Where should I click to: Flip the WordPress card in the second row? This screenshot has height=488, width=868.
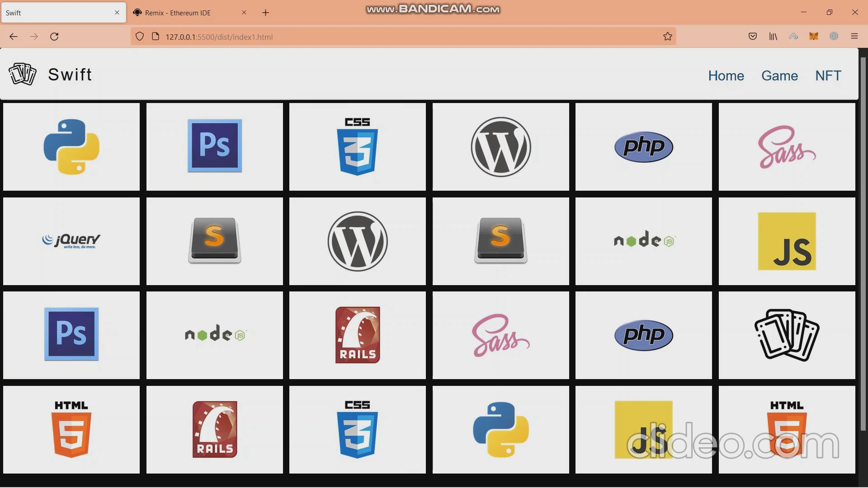(358, 241)
